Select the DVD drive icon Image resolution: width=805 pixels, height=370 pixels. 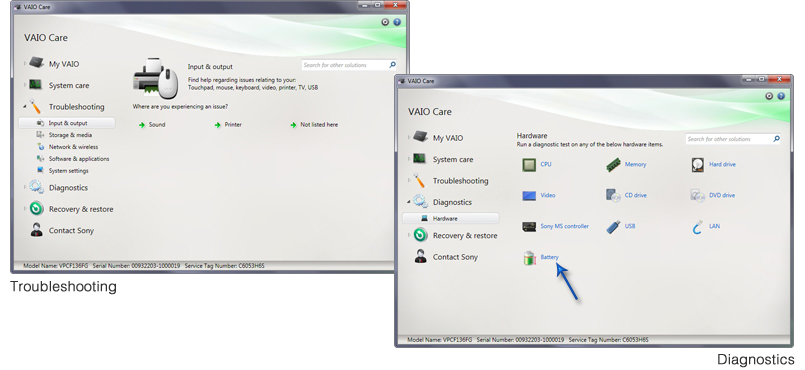697,196
